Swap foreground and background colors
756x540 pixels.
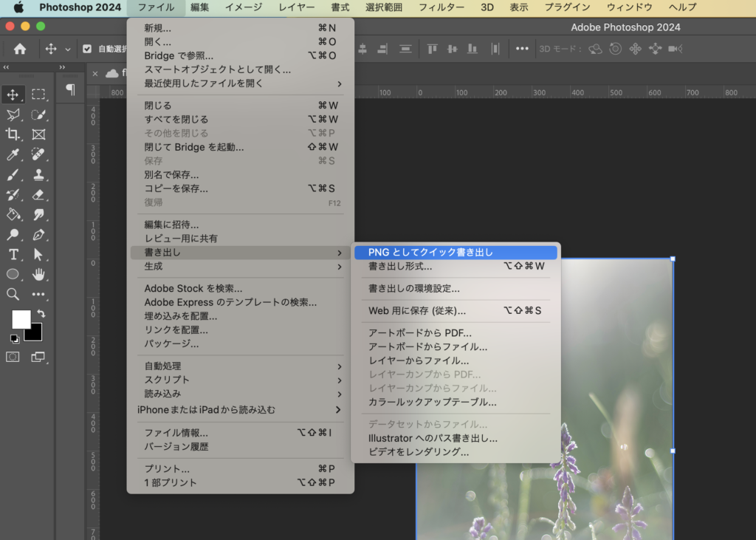41,314
